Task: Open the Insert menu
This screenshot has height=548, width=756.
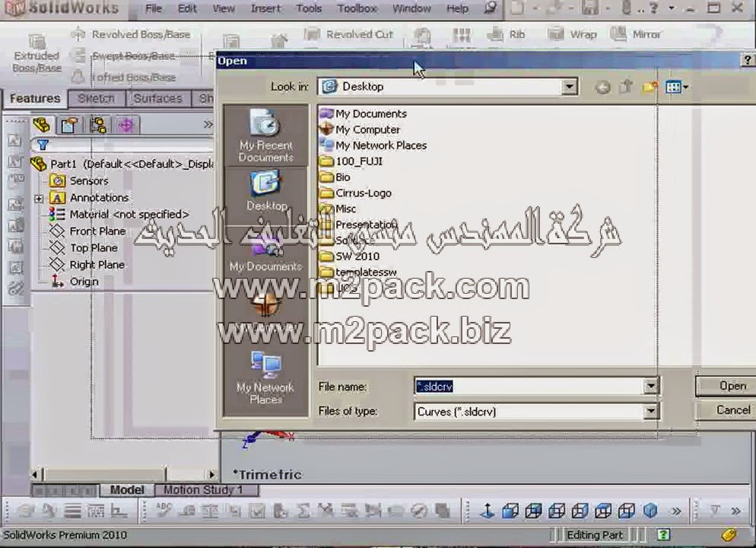Action: click(265, 8)
